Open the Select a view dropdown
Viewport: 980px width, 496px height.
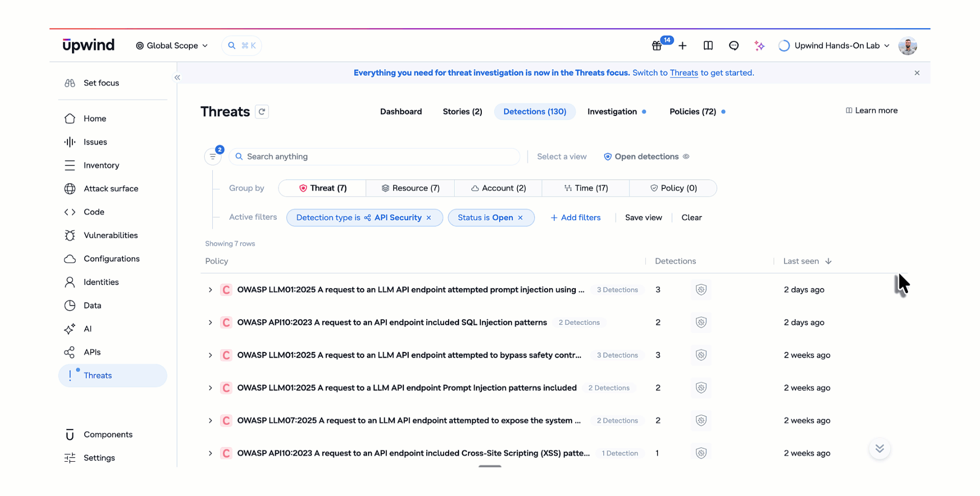coord(561,157)
